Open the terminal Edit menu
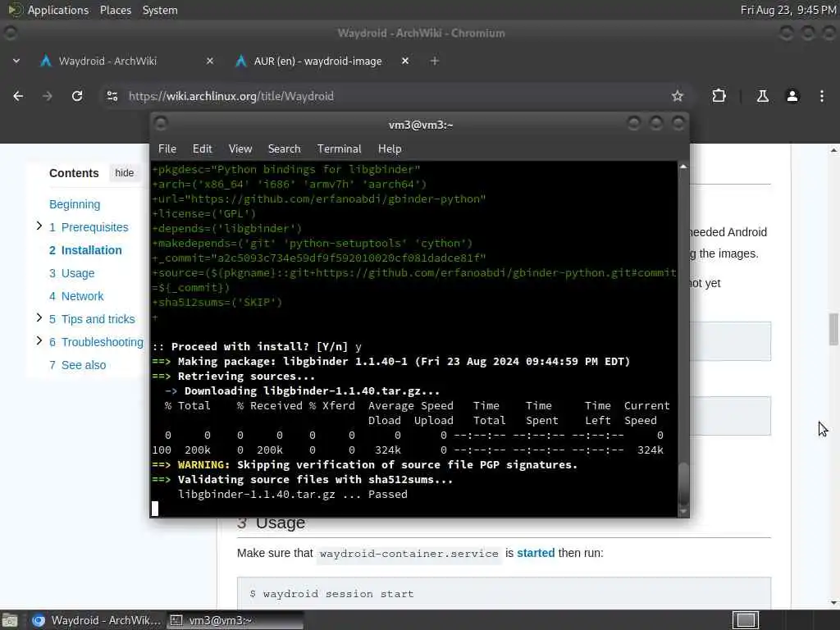Viewport: 840px width, 630px height. tap(202, 149)
